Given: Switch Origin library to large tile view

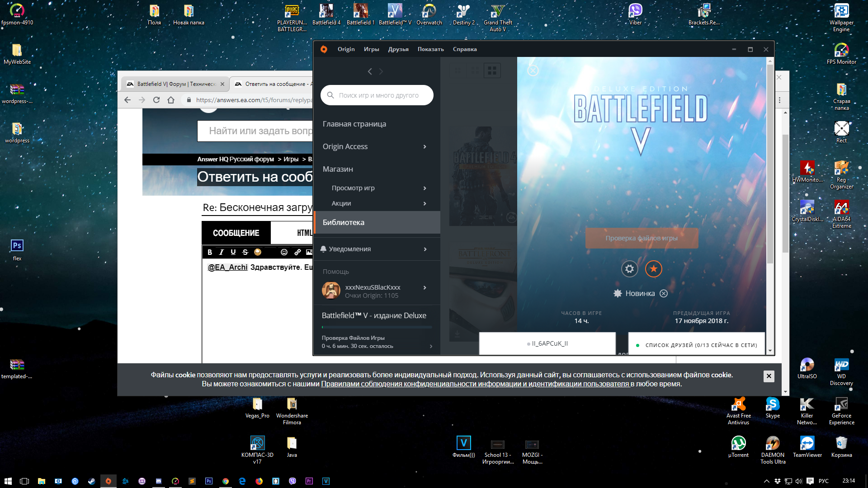Looking at the screenshot, I should (x=492, y=70).
